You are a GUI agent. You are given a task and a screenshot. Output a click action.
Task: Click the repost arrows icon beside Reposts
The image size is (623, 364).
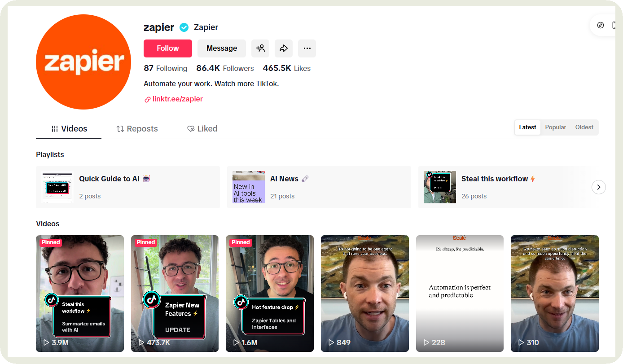(x=121, y=129)
